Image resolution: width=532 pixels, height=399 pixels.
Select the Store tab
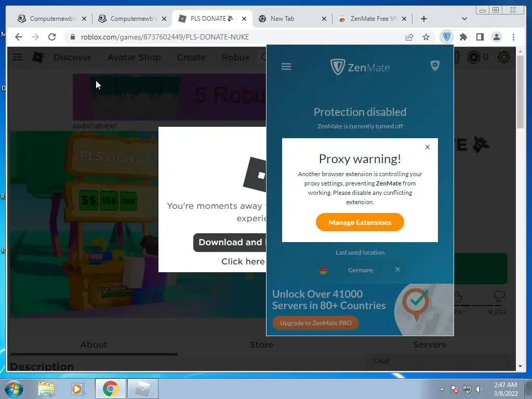tap(262, 345)
